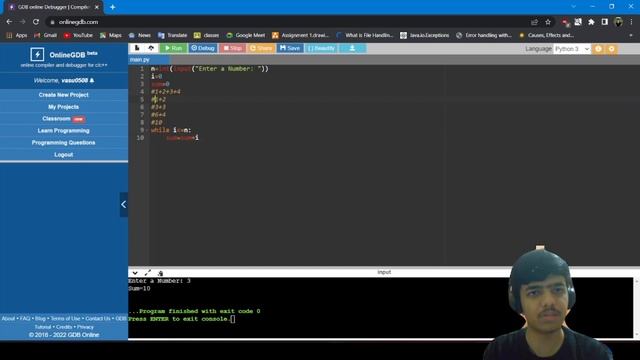Viewport: 640px width, 360px height.
Task: Bookmark the page with the star icon
Action: [548, 22]
